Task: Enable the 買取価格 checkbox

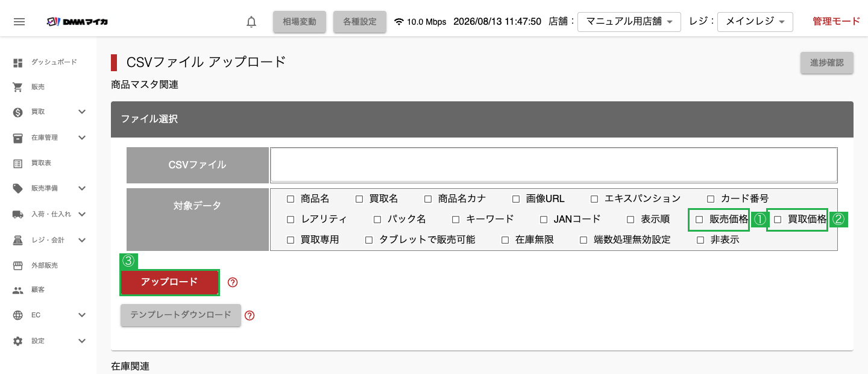Action: (778, 220)
